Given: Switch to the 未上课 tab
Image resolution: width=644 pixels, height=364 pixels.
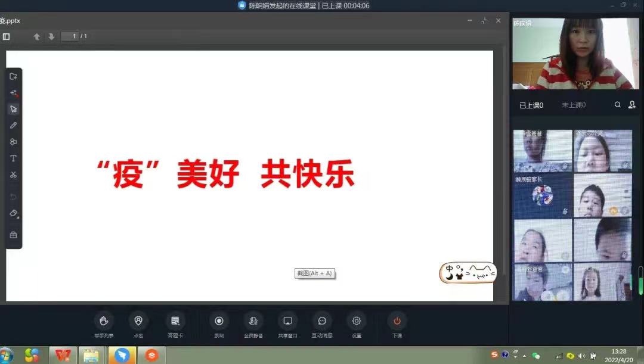Looking at the screenshot, I should (x=574, y=104).
